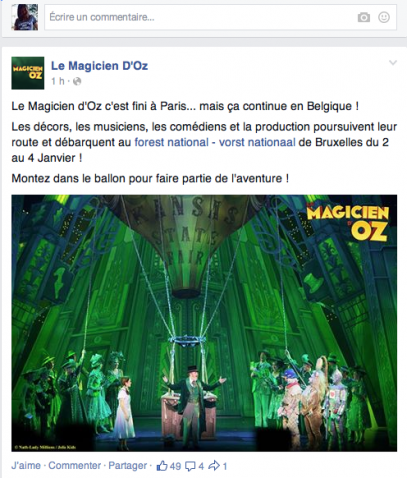The height and width of the screenshot is (478, 407).
Task: Open the emoji smiley picker
Action: [x=384, y=17]
